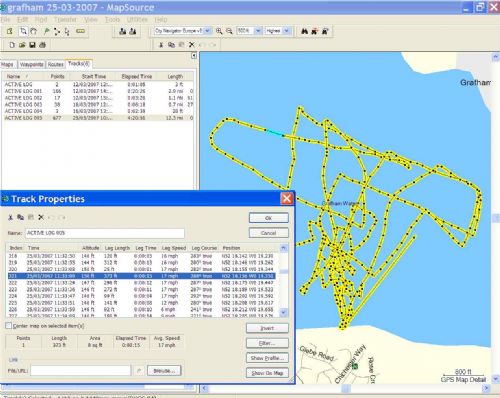Click the point list scrollbar thumb
500x398 pixels.
tap(284, 272)
